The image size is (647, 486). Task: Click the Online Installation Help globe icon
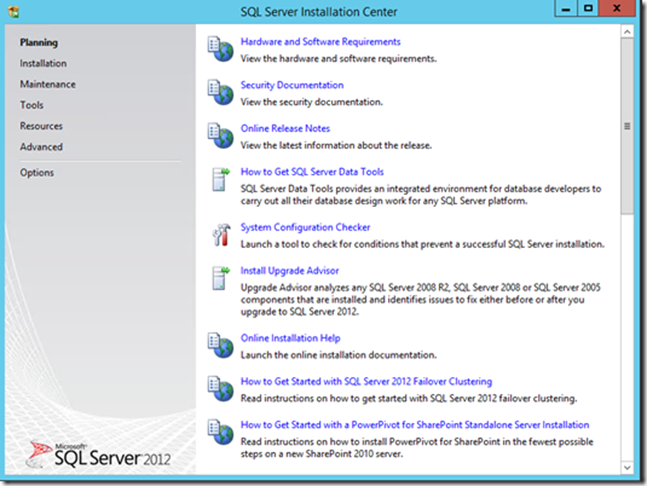tap(220, 345)
